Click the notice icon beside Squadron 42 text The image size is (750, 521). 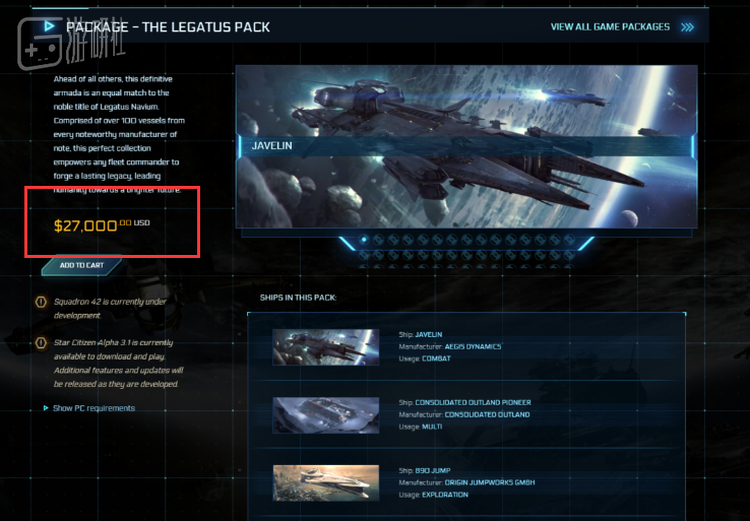pos(41,302)
